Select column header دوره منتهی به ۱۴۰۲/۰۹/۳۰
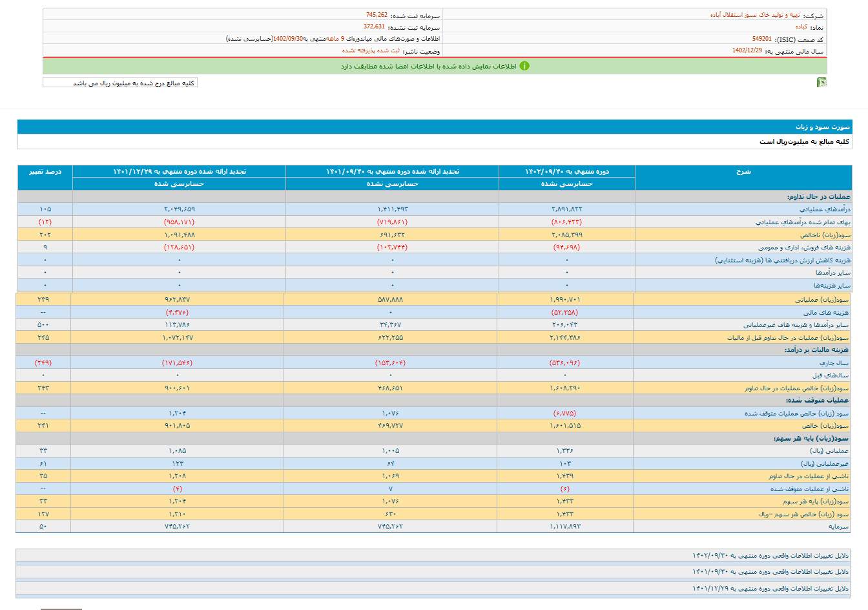Image resolution: width=868 pixels, height=610 pixels. (x=566, y=171)
